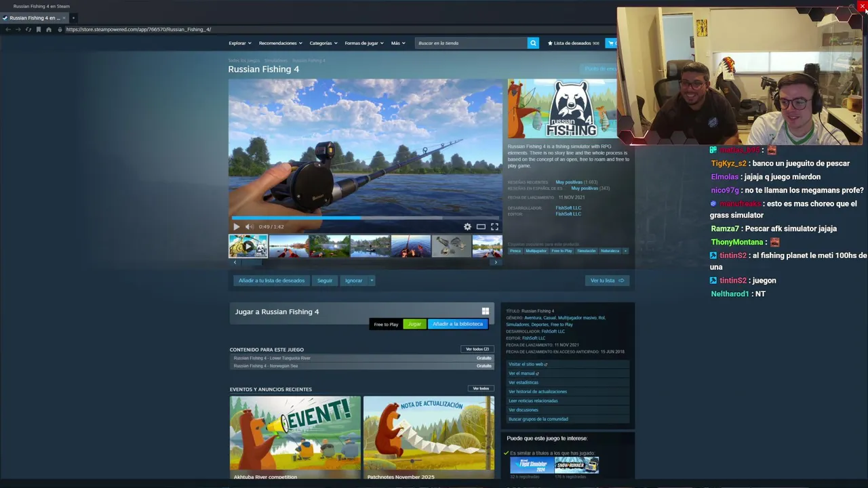
Task: Open the Explorar menu
Action: (x=239, y=43)
